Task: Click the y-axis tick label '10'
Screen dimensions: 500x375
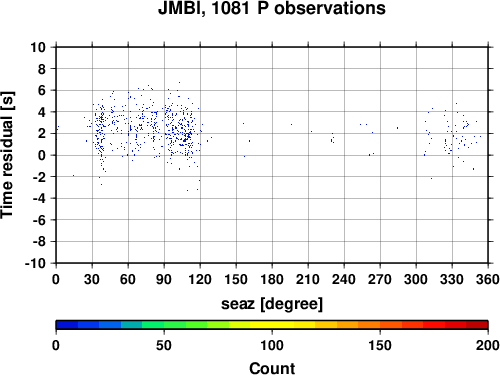Action: (x=38, y=47)
